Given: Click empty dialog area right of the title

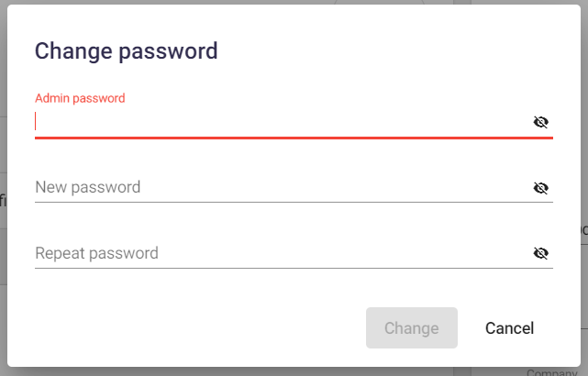Looking at the screenshot, I should (x=394, y=51).
